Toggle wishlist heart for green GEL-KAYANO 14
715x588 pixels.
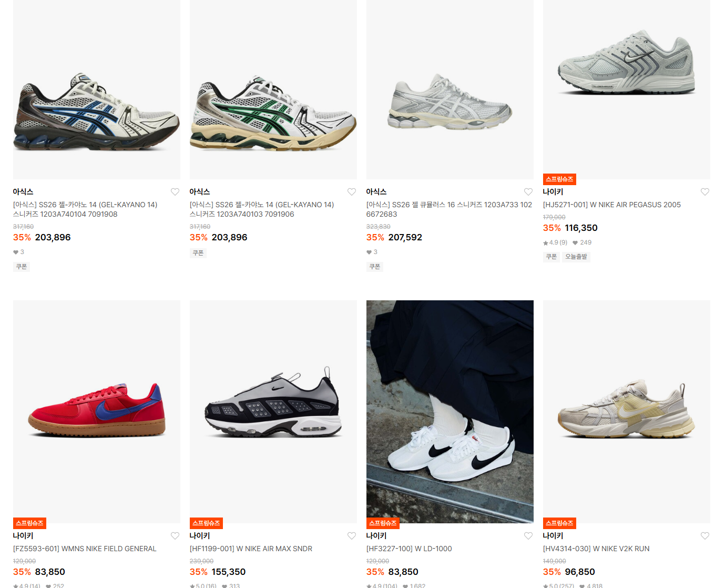[352, 192]
